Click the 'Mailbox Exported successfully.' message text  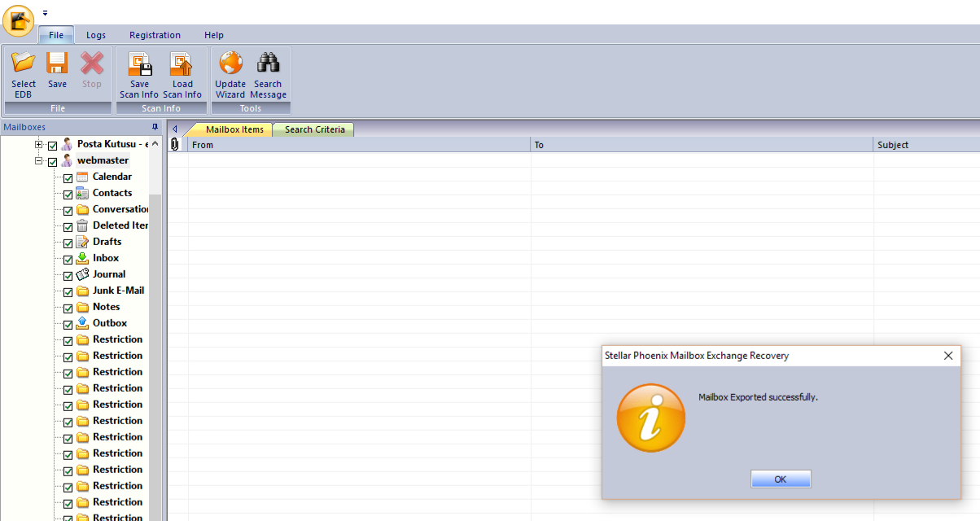click(758, 397)
